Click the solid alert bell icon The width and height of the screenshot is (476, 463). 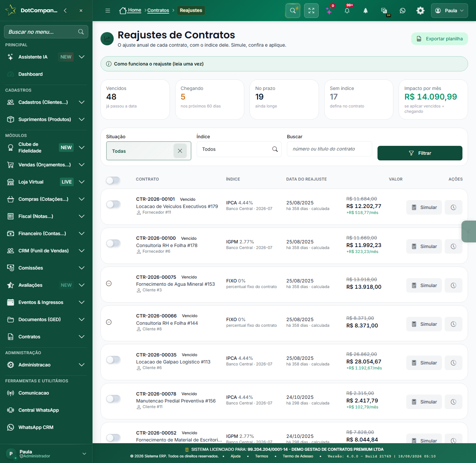[366, 11]
